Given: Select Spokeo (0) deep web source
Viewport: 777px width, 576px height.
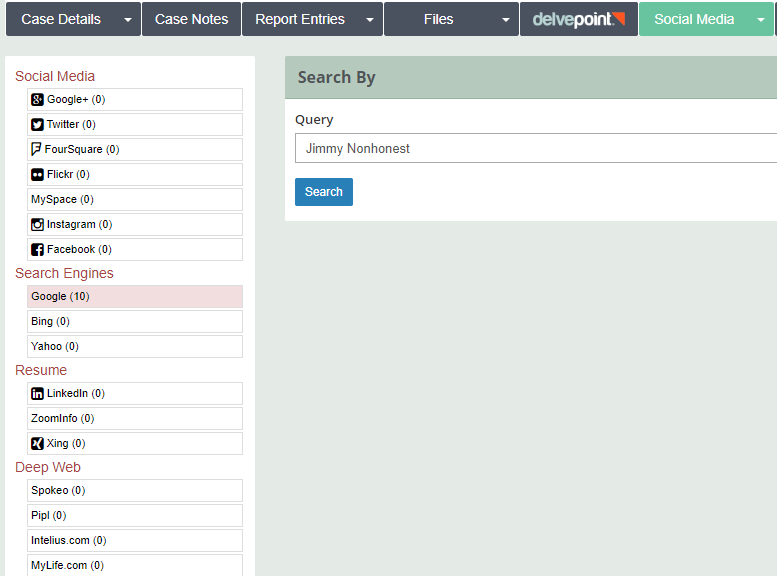Looking at the screenshot, I should pyautogui.click(x=135, y=491).
